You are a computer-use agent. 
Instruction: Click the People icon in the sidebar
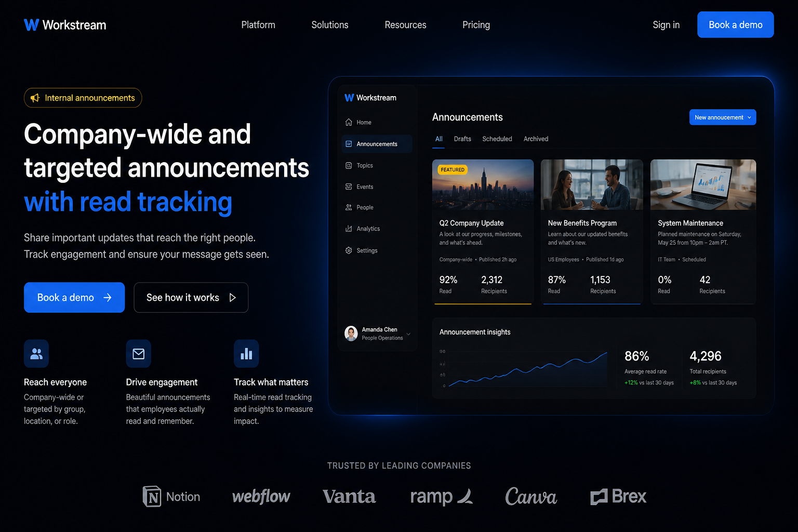click(349, 207)
